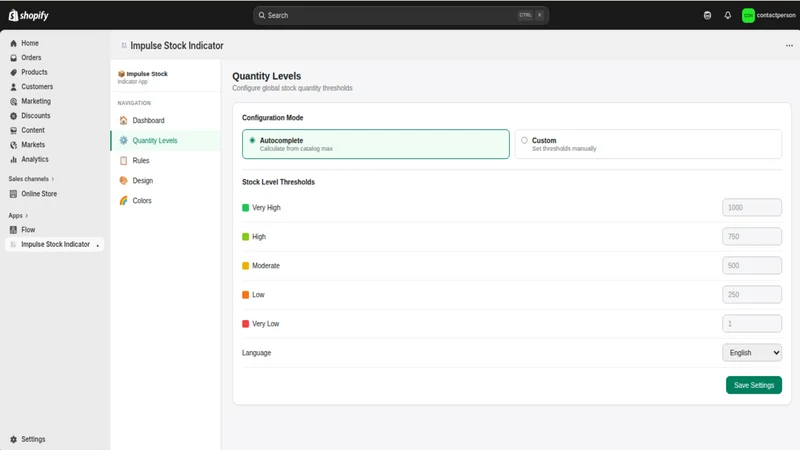Click the top Search bar

pos(401,15)
